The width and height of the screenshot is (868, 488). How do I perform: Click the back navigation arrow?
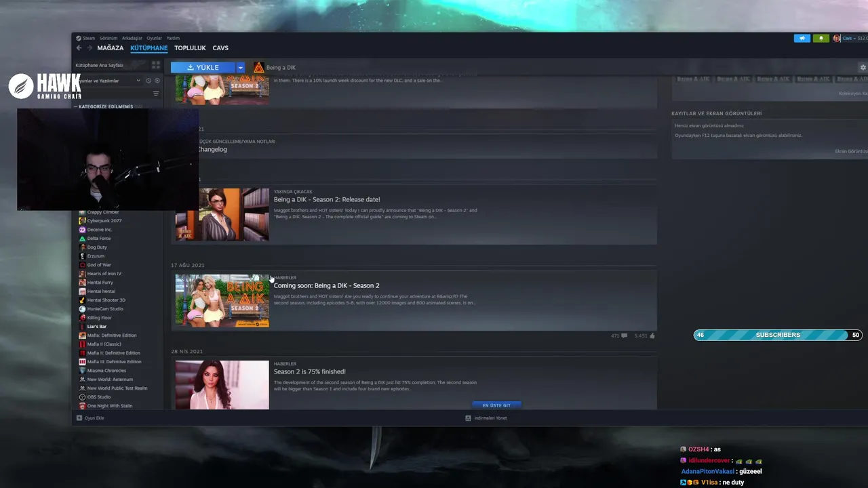tap(79, 48)
